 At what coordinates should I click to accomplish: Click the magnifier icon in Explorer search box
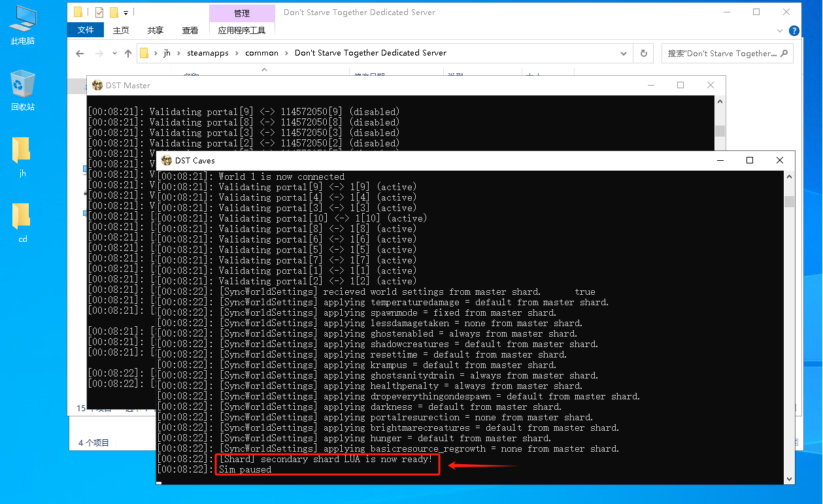784,53
